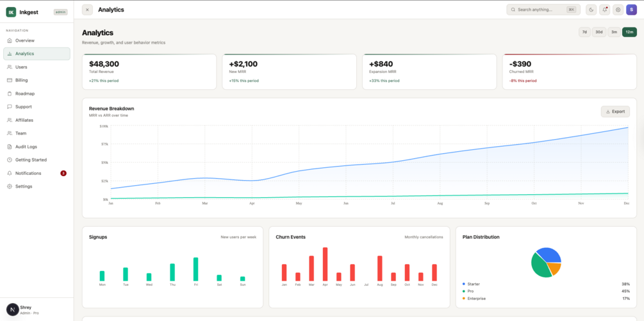Select the 7d time range
The width and height of the screenshot is (644, 321).
pos(584,32)
